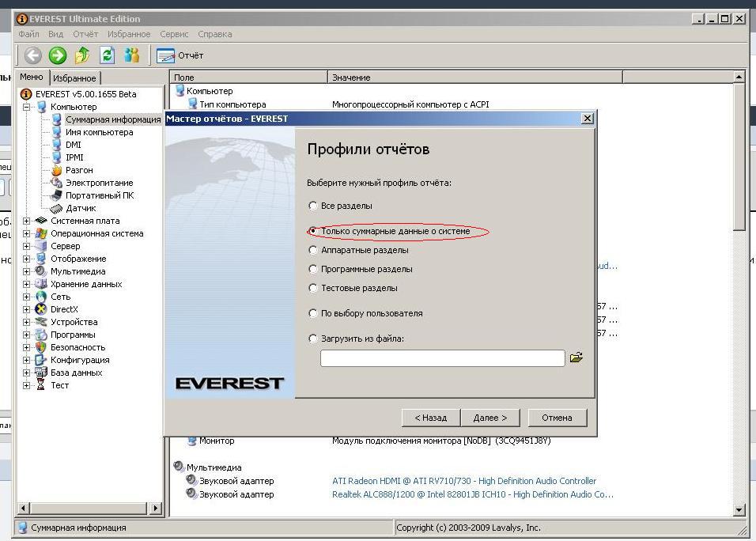Viewport: 756px width, 541px height.
Task: Choose 'Аппаратные разделы' report profile
Action: click(x=313, y=250)
